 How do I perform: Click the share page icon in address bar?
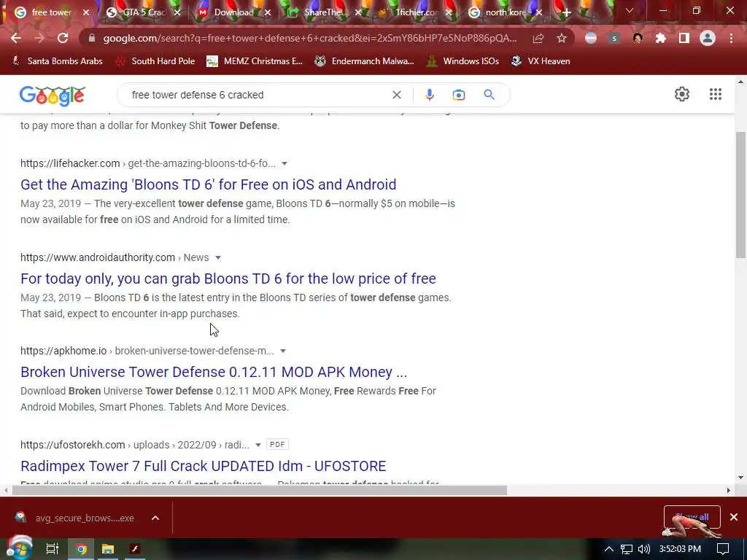coord(538,38)
